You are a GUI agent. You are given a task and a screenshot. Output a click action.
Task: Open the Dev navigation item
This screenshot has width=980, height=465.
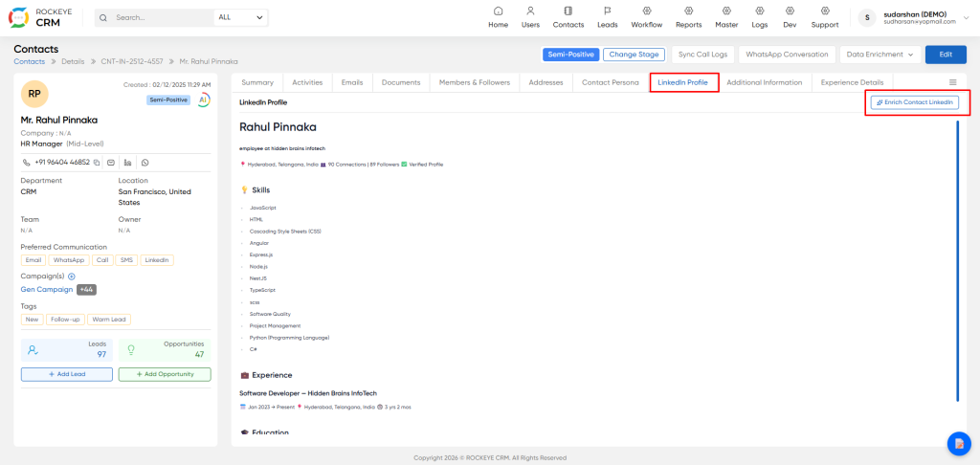point(790,17)
